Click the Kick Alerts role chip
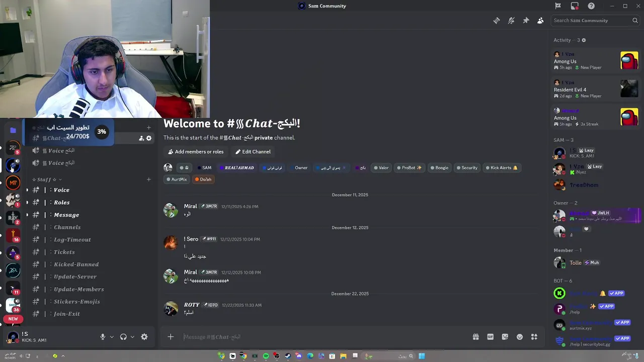 coord(501,168)
